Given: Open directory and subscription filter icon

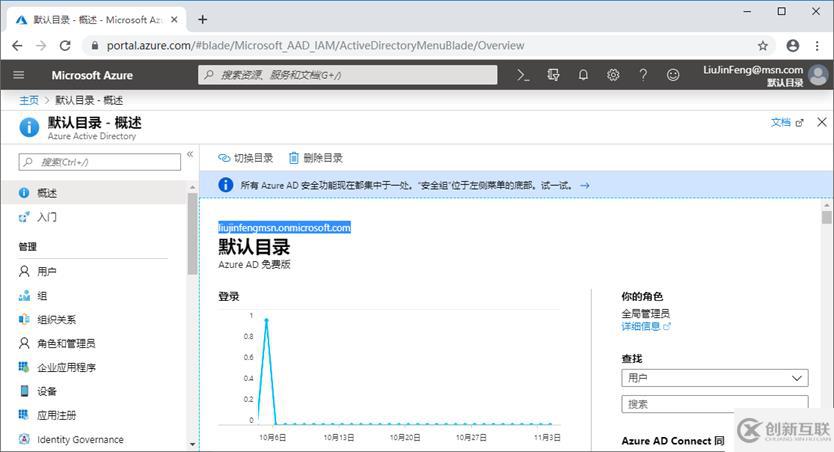Looking at the screenshot, I should (553, 75).
